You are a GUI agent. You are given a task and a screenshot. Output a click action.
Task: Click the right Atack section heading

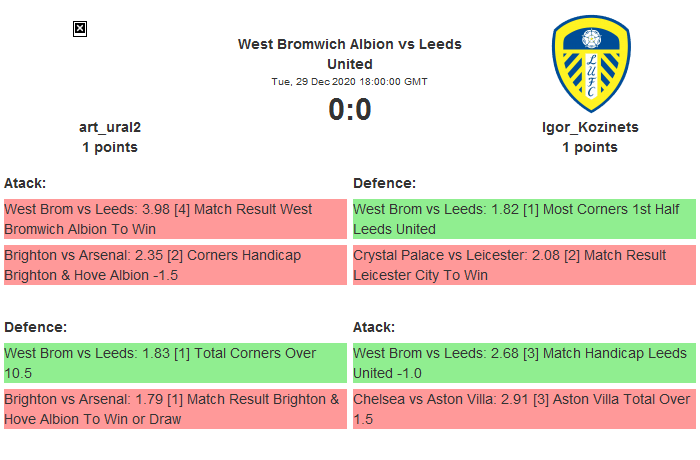pos(374,327)
